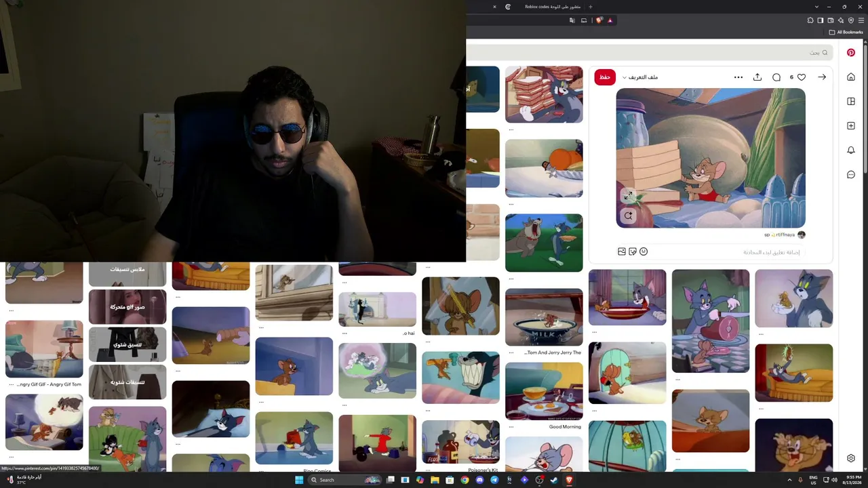Open more options ellipsis on pin

pos(738,77)
